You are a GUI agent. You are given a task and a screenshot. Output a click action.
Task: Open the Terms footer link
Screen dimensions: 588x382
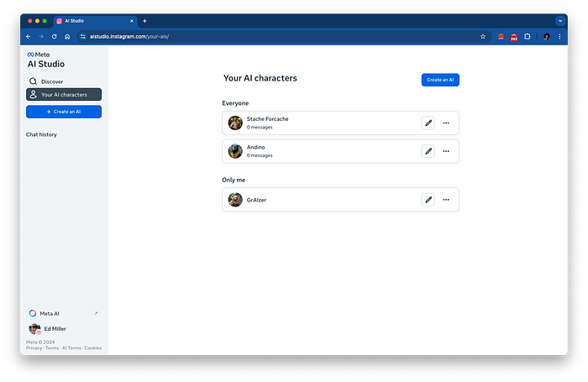(52, 348)
